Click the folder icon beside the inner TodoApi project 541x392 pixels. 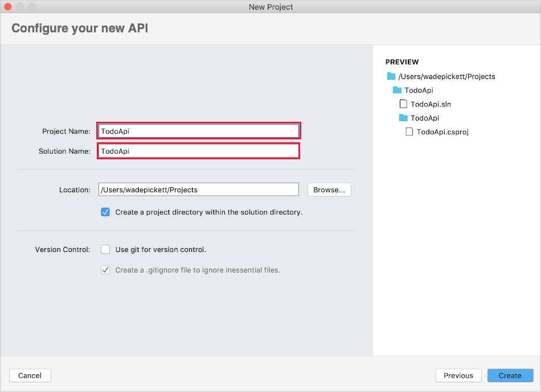(x=404, y=118)
